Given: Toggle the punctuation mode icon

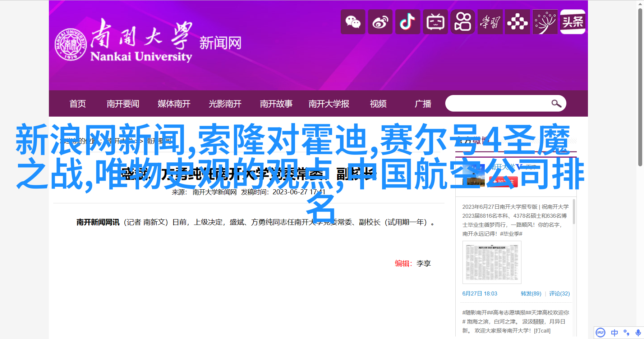Looking at the screenshot, I should [x=626, y=333].
